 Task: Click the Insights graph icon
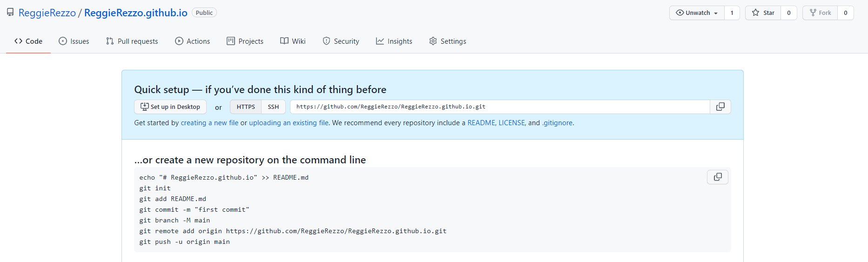point(380,41)
